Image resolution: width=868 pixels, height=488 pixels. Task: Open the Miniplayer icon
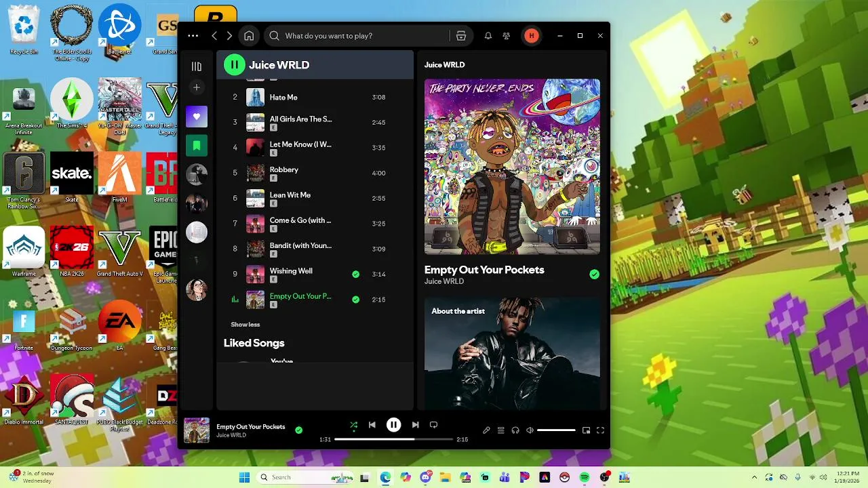pyautogui.click(x=586, y=430)
